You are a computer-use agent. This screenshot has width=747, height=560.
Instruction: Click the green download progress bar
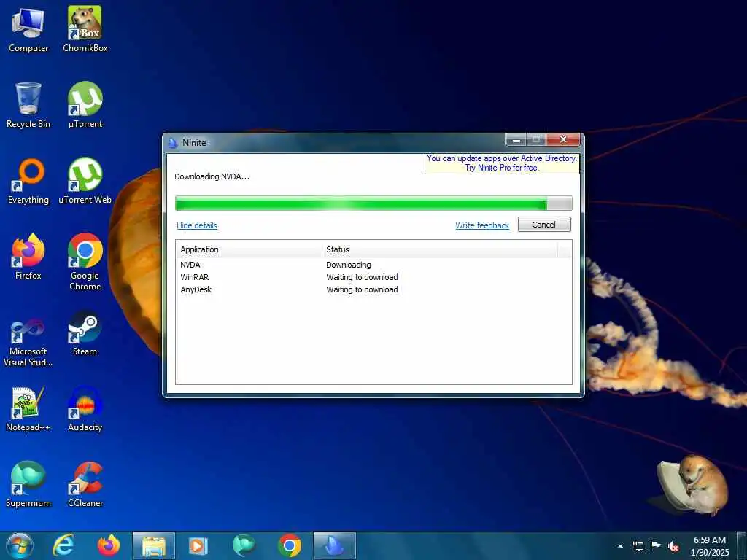click(x=373, y=203)
